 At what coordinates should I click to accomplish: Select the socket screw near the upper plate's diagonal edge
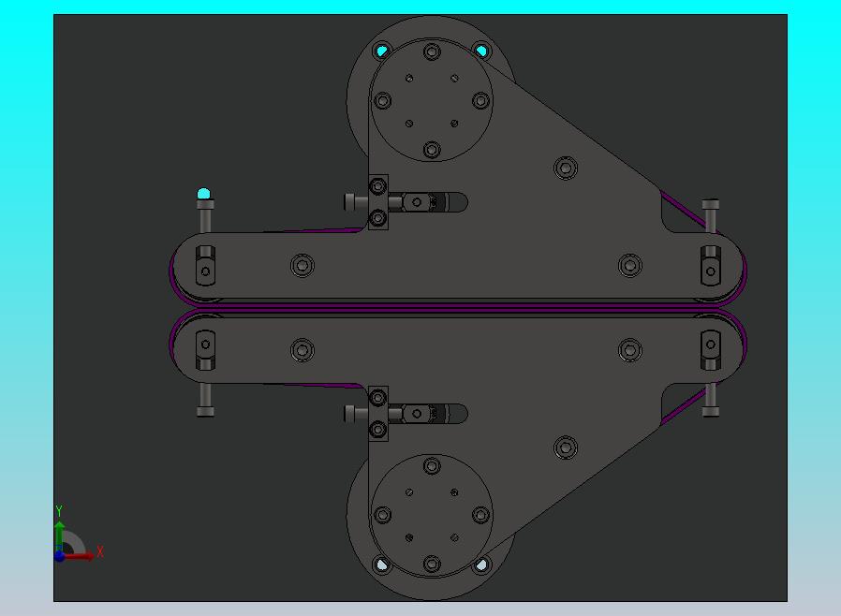tap(566, 168)
